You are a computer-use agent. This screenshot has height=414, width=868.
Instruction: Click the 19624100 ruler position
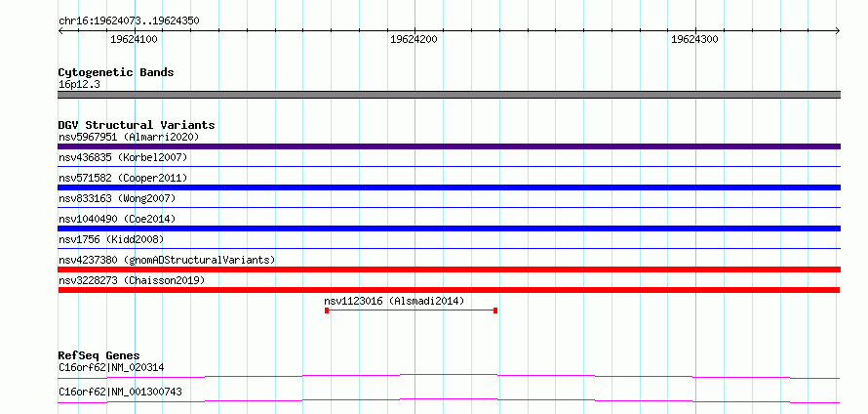[134, 39]
